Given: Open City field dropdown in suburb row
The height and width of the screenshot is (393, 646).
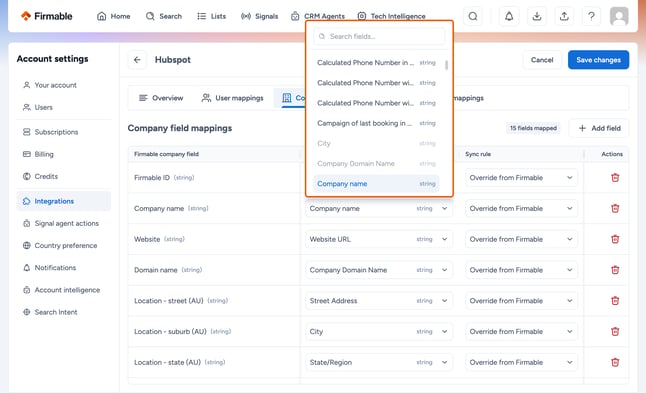Looking at the screenshot, I should pyautogui.click(x=379, y=332).
